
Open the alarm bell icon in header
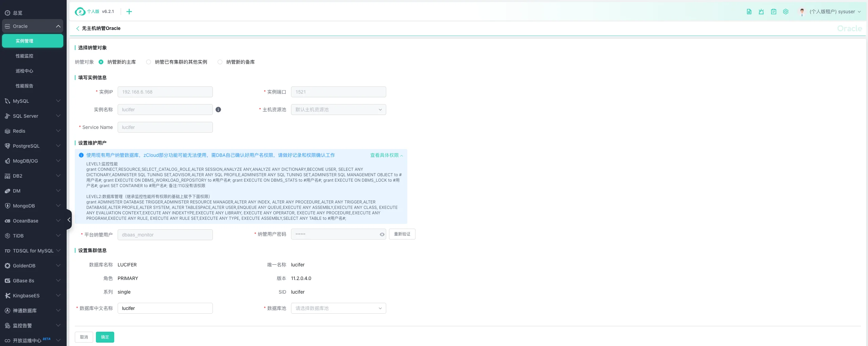pyautogui.click(x=761, y=12)
